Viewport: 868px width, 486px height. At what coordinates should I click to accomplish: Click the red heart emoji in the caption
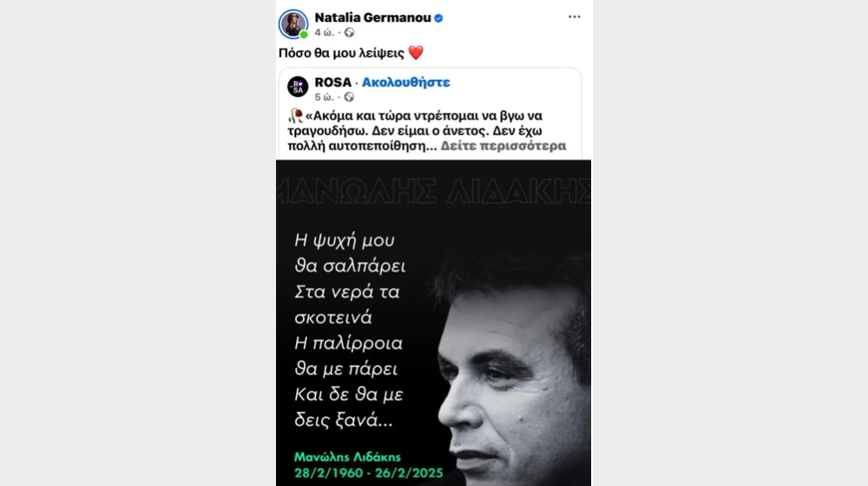(416, 53)
